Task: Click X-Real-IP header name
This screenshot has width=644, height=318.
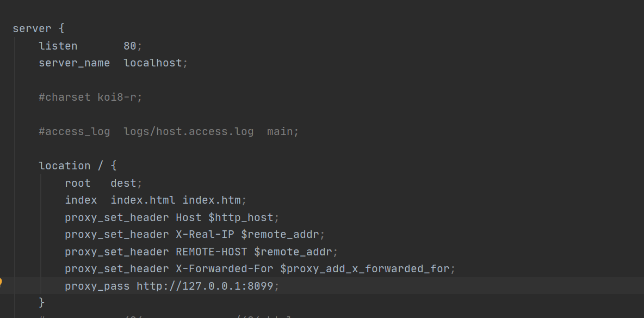Action: coord(205,235)
